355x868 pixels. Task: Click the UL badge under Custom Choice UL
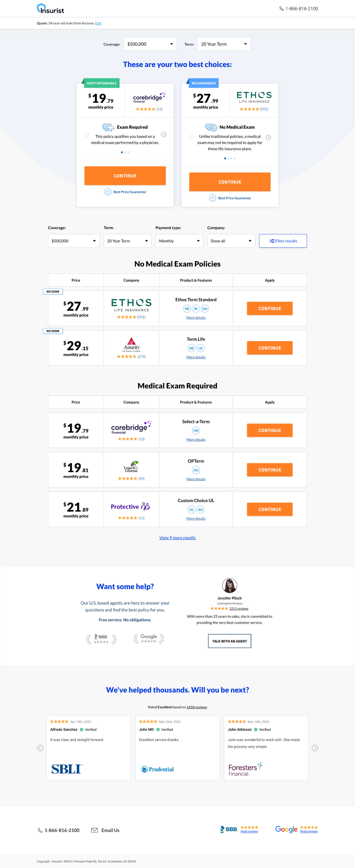191,509
